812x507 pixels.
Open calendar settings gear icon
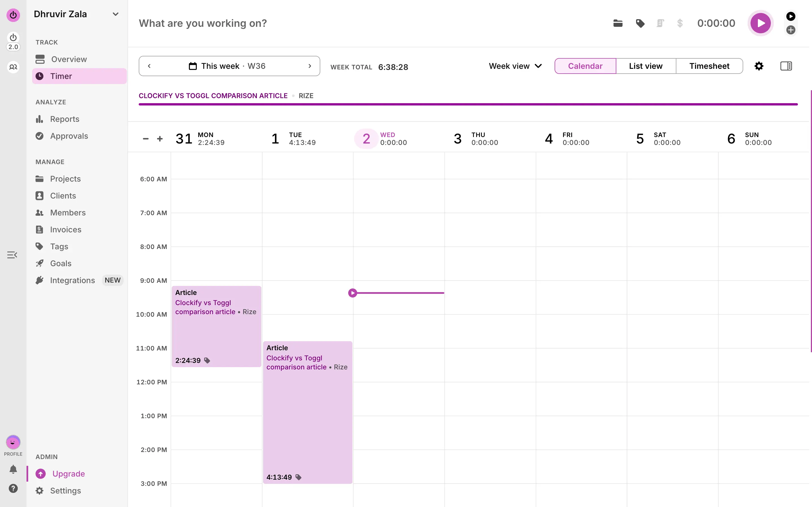759,66
